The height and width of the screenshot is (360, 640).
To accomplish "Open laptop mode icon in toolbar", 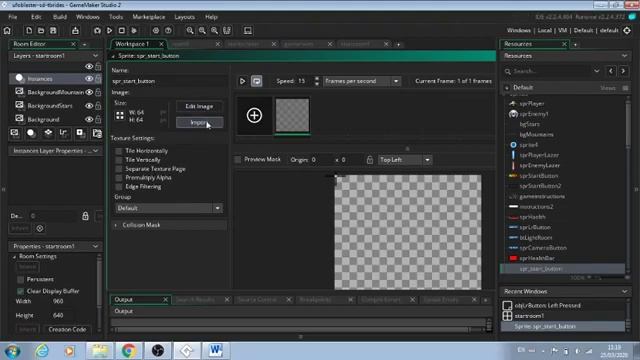I will click(x=248, y=31).
